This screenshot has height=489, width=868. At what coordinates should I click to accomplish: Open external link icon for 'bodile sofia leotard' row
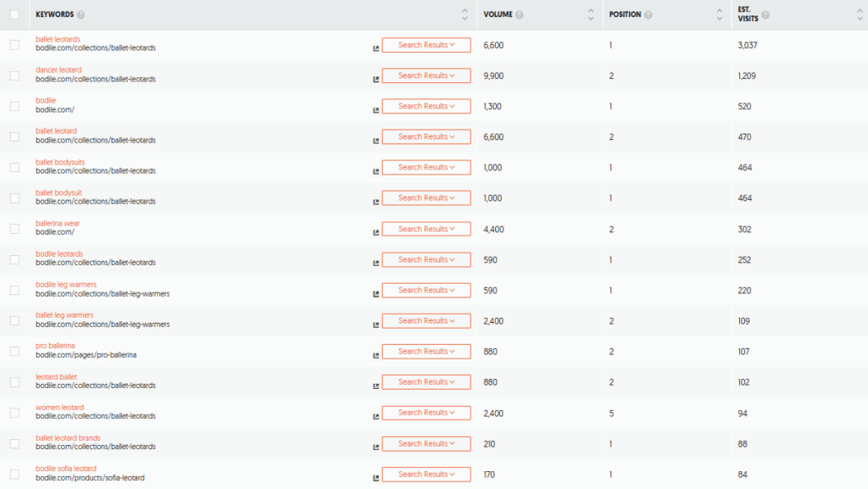pos(376,478)
